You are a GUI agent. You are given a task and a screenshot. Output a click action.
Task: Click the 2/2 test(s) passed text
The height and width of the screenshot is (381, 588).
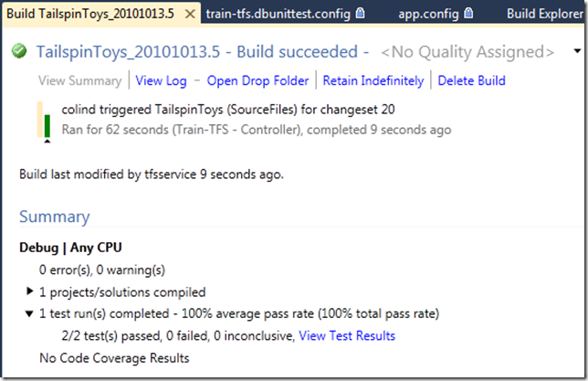pyautogui.click(x=111, y=335)
